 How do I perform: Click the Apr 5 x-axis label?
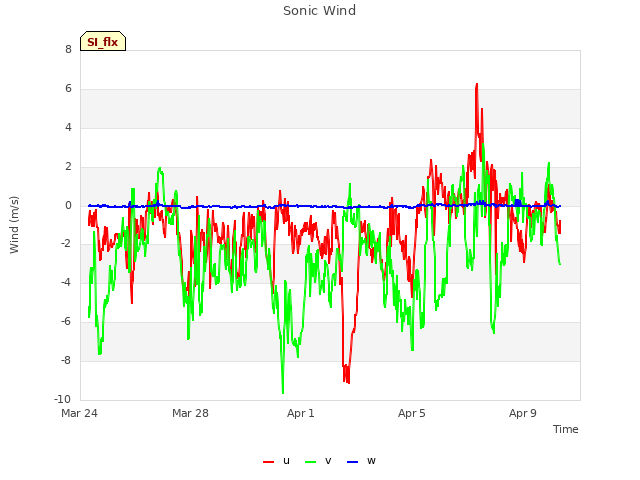pyautogui.click(x=412, y=413)
